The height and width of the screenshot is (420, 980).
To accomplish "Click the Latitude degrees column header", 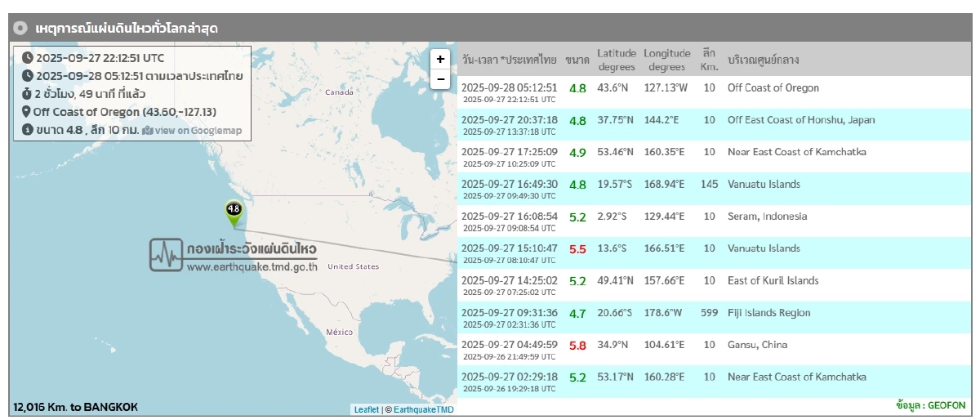I will pyautogui.click(x=616, y=60).
